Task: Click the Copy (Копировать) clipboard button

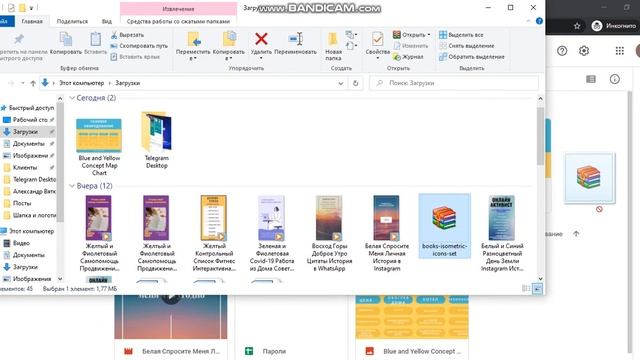Action: pyautogui.click(x=66, y=43)
